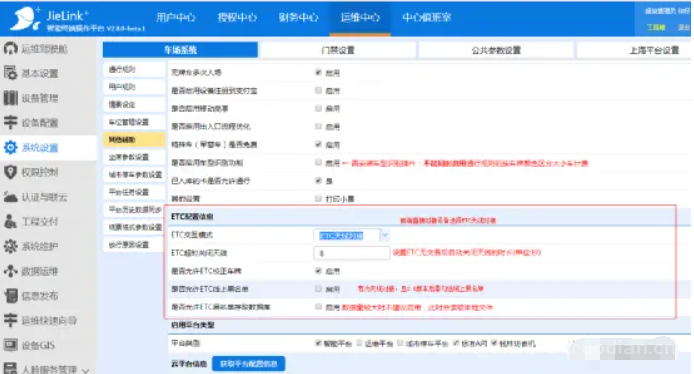This screenshot has width=694, height=374.
Task: Open 放行原因设置 submenu item
Action: pyautogui.click(x=134, y=244)
